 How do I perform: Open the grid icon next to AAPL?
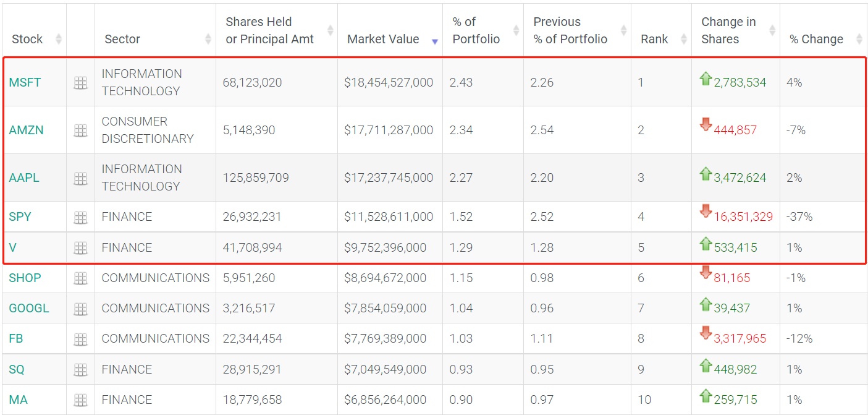pyautogui.click(x=80, y=178)
